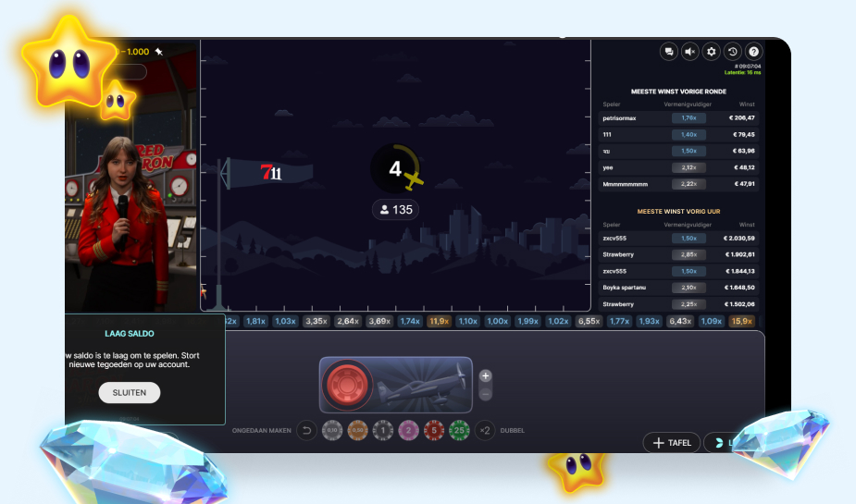Viewport: 856px width, 504px height.
Task: Open the live chat icon
Action: (669, 52)
